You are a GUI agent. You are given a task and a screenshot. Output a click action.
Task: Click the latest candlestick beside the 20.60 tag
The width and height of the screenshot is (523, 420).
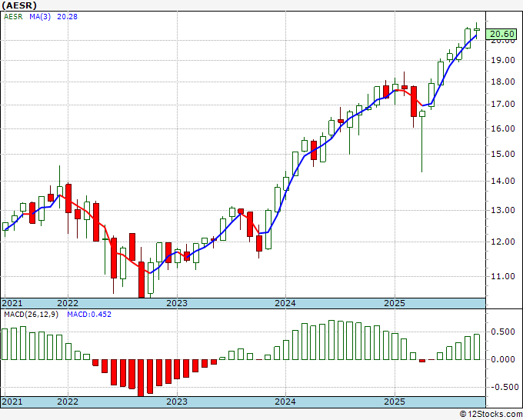477,30
